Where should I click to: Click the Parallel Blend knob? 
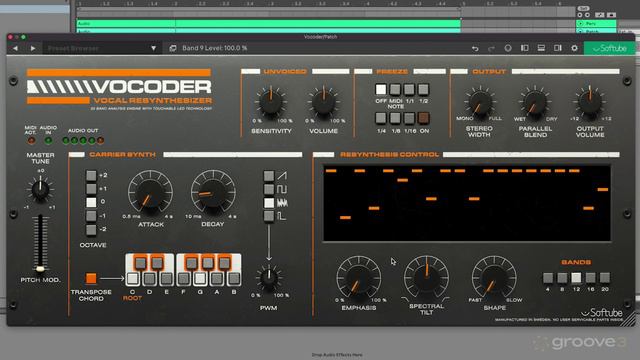click(535, 102)
